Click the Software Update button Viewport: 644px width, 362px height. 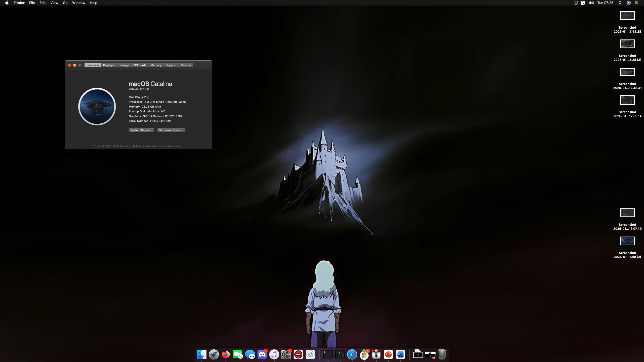click(171, 130)
